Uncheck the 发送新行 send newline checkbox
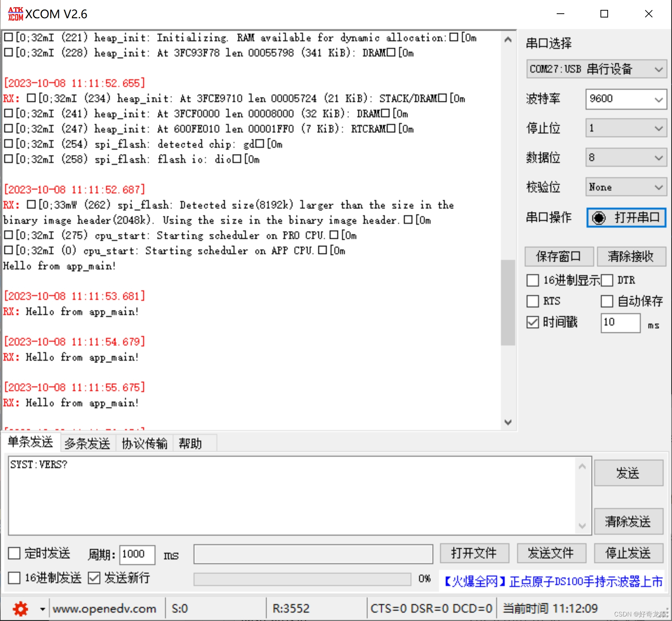Viewport: 672px width, 621px height. tap(94, 578)
